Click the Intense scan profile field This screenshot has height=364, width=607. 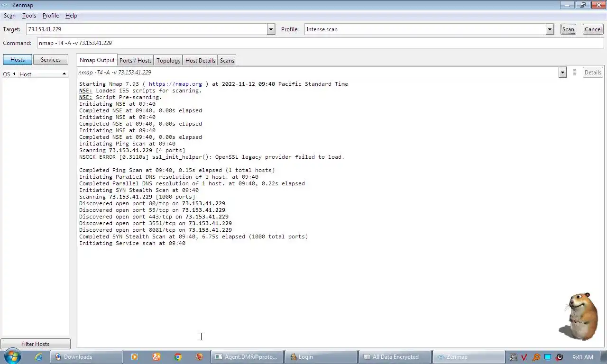425,29
